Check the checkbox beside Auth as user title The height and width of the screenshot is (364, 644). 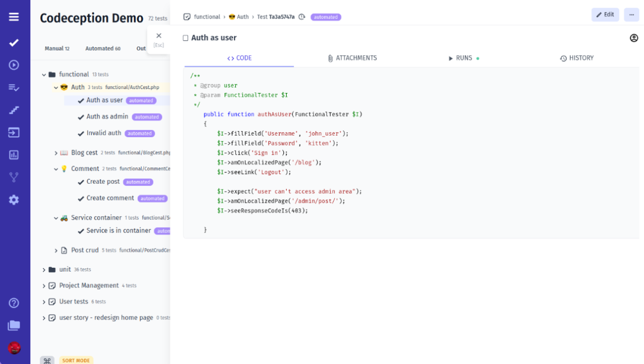coord(185,38)
